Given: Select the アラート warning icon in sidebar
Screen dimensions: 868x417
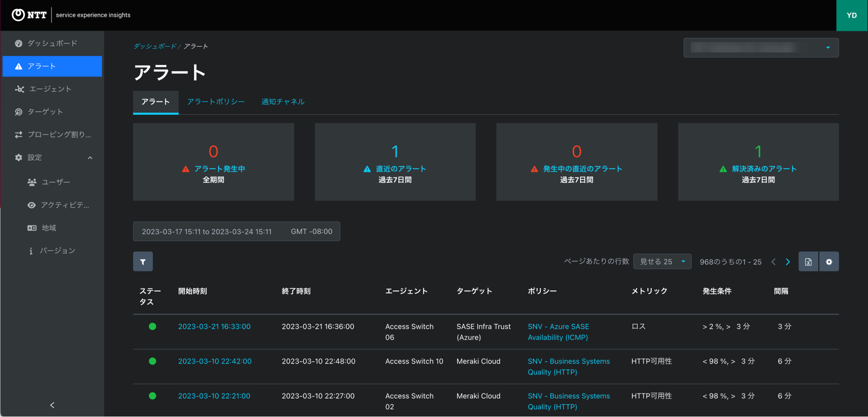Looking at the screenshot, I should tap(19, 66).
